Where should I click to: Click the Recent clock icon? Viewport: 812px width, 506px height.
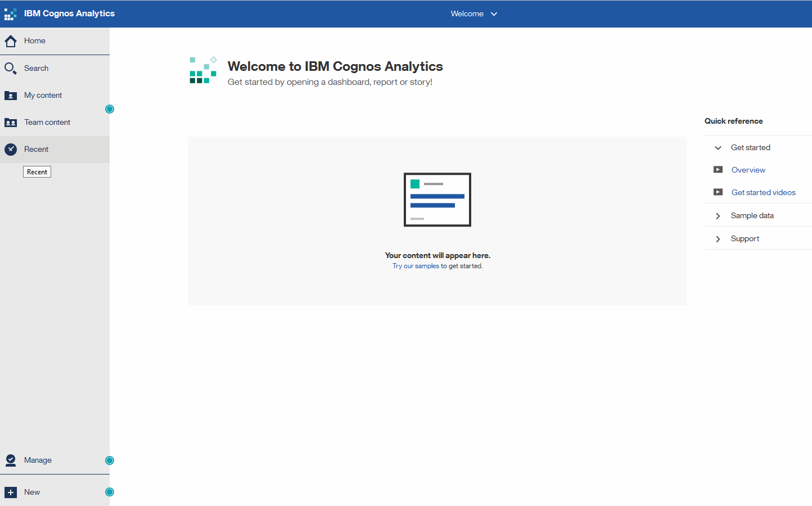(11, 150)
